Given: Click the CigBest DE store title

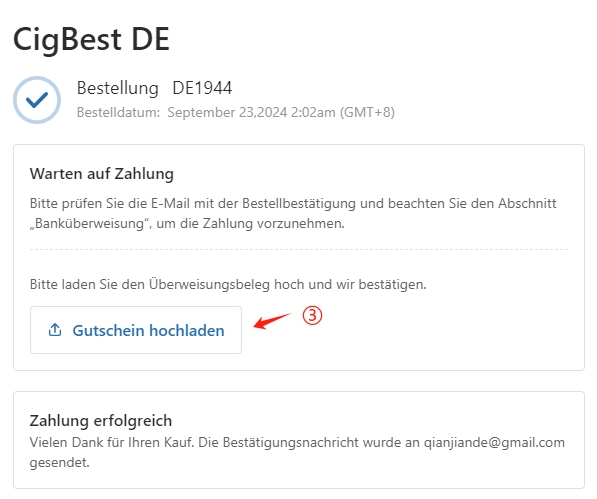Looking at the screenshot, I should pyautogui.click(x=91, y=40).
